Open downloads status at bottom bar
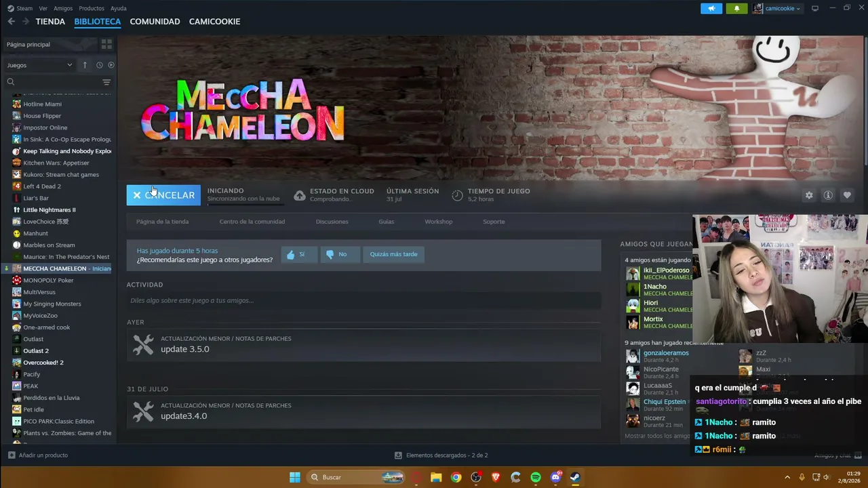Viewport: 868px width, 488px height. (x=441, y=455)
